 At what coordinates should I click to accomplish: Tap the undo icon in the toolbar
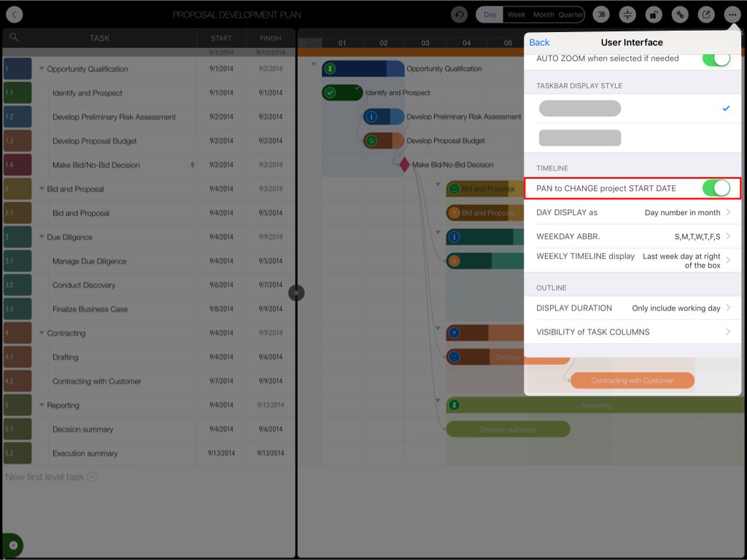pyautogui.click(x=459, y=15)
